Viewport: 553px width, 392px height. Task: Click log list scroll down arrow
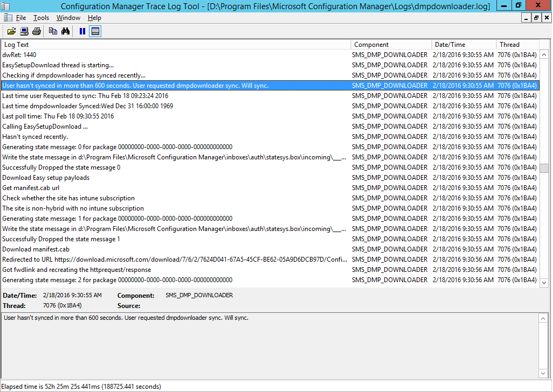click(544, 283)
